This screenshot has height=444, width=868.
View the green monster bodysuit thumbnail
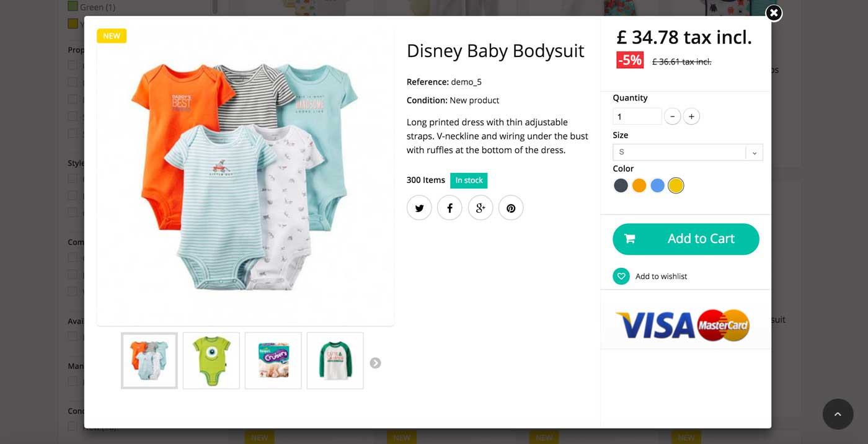(211, 361)
